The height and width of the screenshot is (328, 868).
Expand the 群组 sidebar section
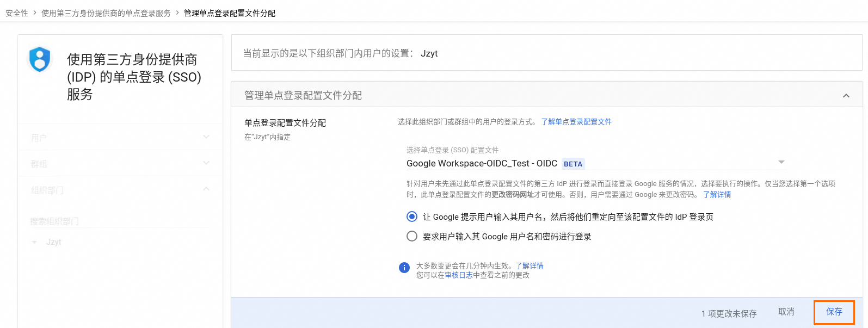coord(120,163)
